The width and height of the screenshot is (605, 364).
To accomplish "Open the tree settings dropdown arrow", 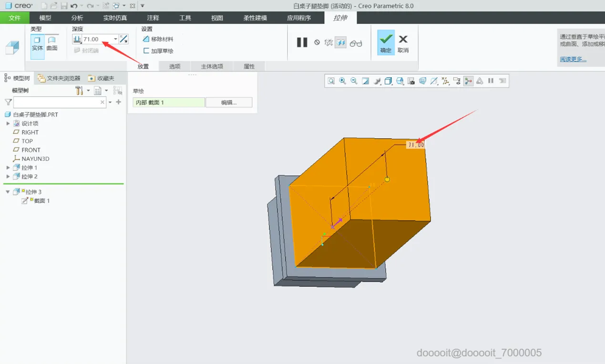I will [88, 91].
